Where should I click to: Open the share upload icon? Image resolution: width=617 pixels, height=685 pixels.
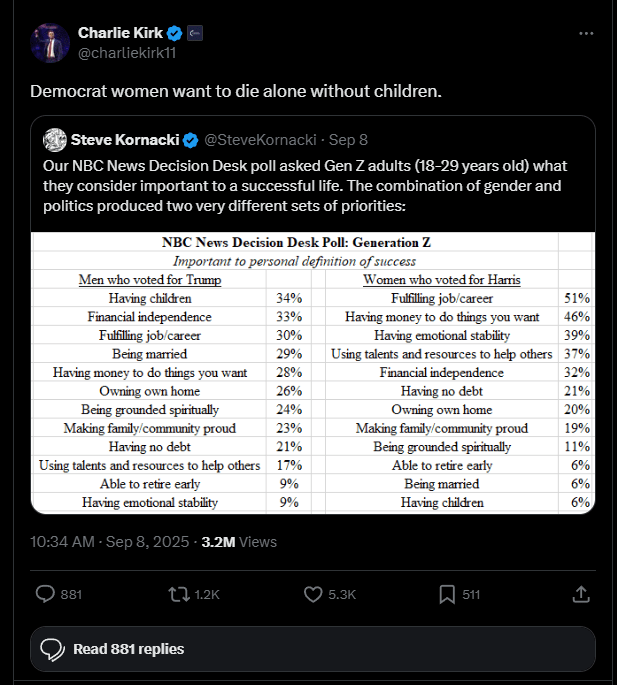pos(581,594)
